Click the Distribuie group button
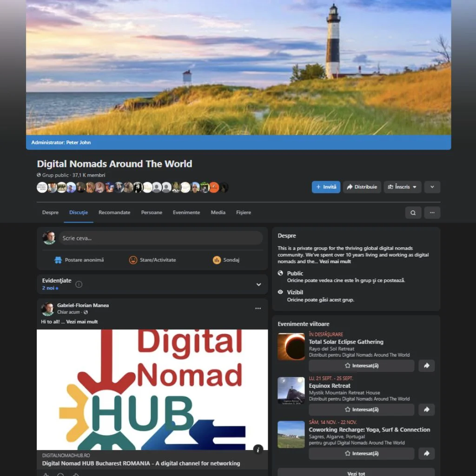This screenshot has width=476, height=476. pyautogui.click(x=362, y=187)
